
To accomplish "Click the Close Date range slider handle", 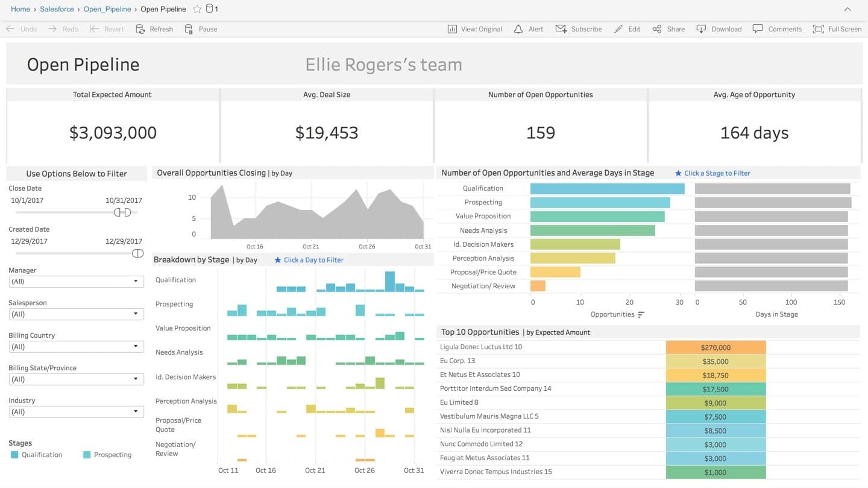I will (122, 212).
